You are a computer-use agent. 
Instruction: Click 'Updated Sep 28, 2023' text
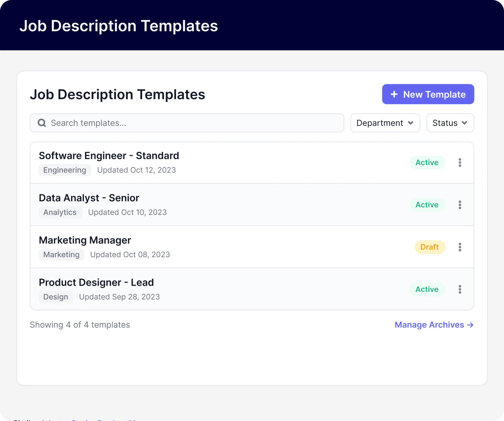pos(119,297)
